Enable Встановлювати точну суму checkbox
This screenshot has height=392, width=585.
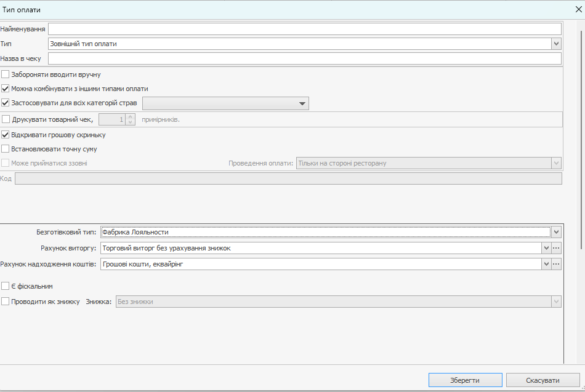(6, 149)
